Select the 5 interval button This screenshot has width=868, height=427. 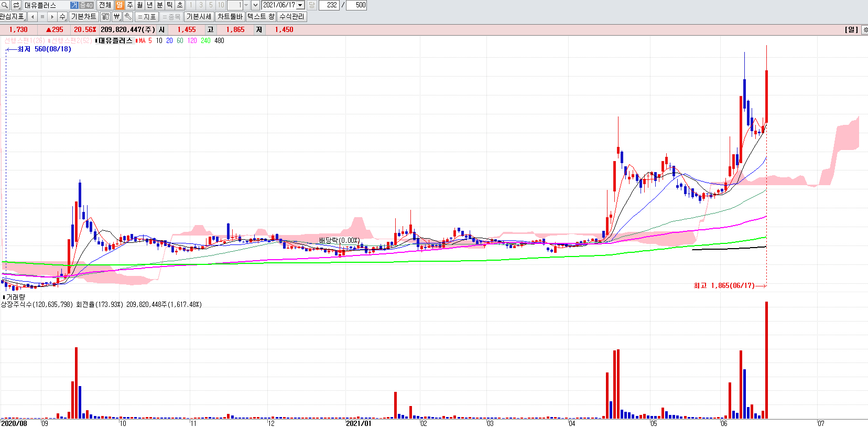tap(211, 5)
